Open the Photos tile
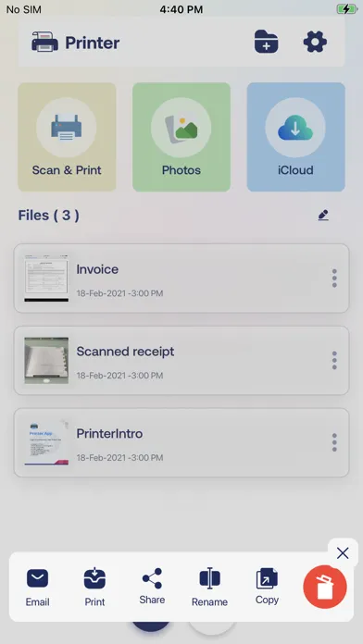The image size is (363, 644). (181, 137)
